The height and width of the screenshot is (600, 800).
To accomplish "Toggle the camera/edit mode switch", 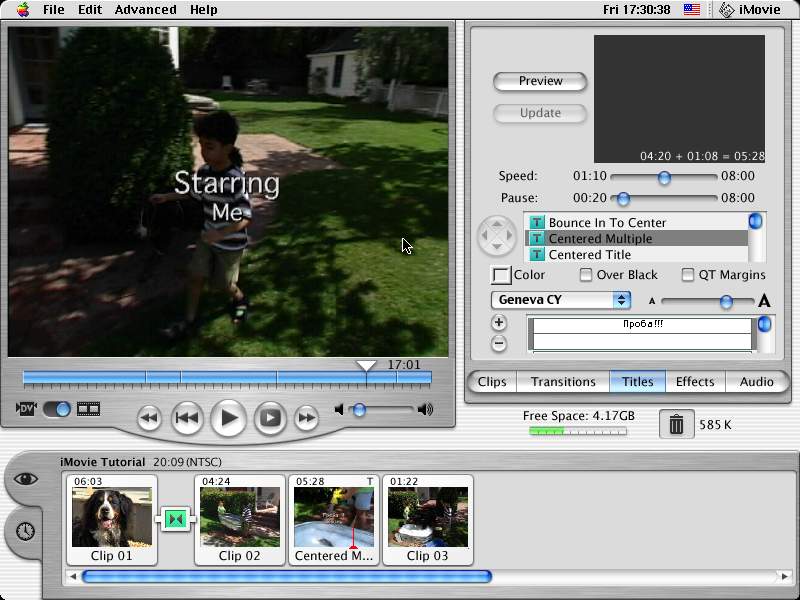I will 57,409.
